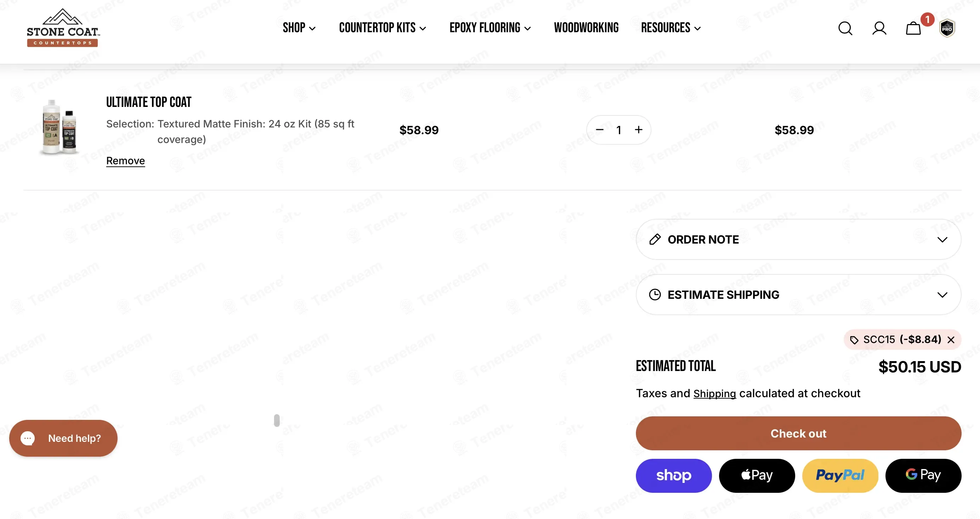Pay with Google Pay button
This screenshot has height=519, width=980.
923,475
